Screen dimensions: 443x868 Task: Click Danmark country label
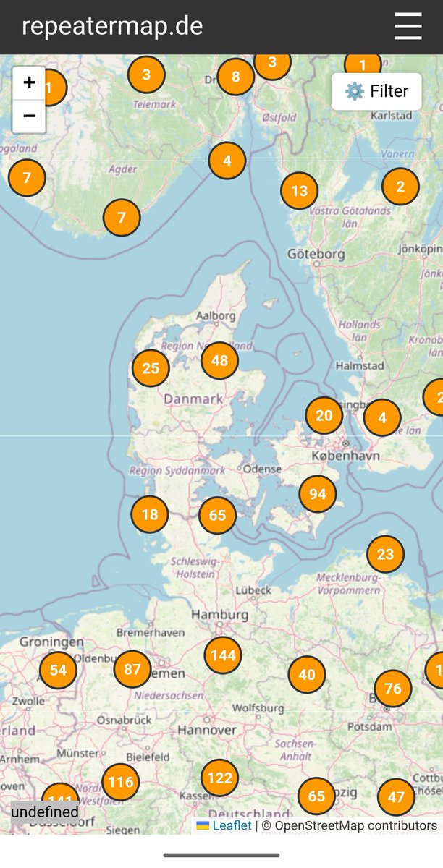(x=193, y=399)
